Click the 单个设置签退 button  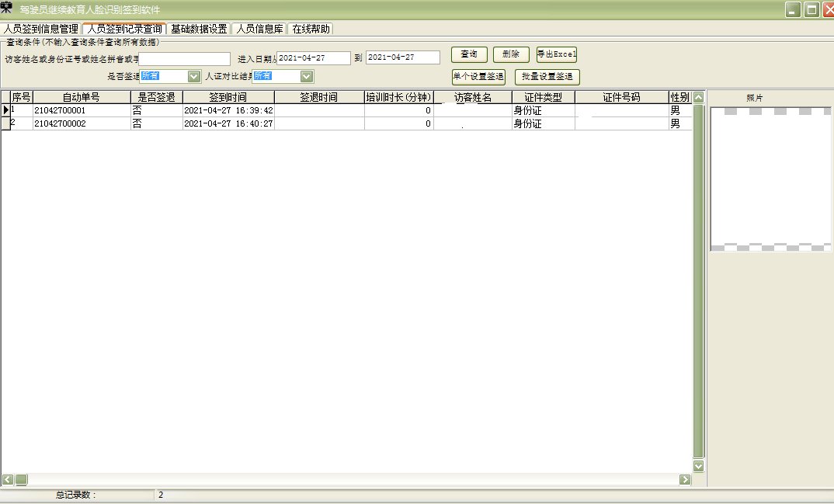pyautogui.click(x=478, y=77)
